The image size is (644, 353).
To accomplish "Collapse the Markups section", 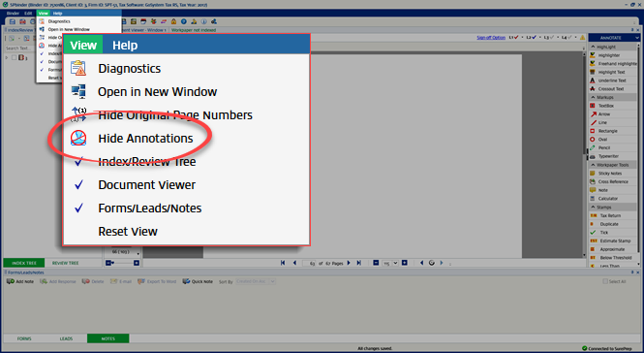I will pyautogui.click(x=593, y=98).
